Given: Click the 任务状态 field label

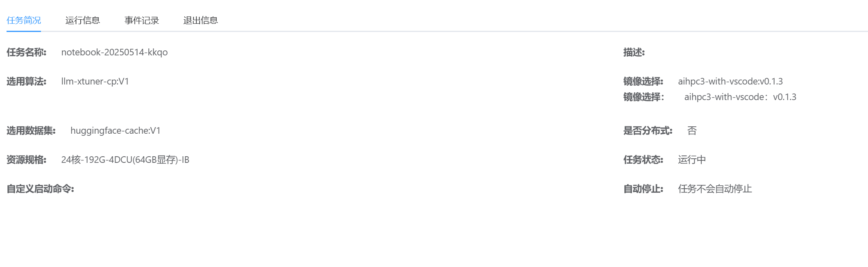Looking at the screenshot, I should pyautogui.click(x=643, y=160).
